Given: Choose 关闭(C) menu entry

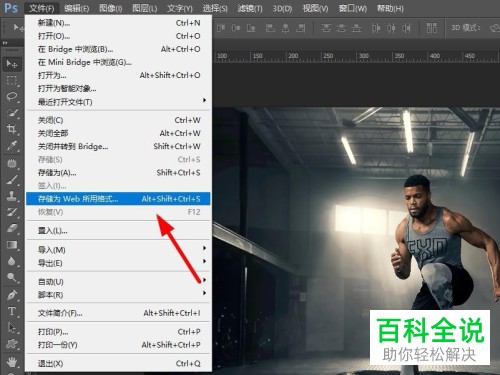Looking at the screenshot, I should tap(118, 120).
